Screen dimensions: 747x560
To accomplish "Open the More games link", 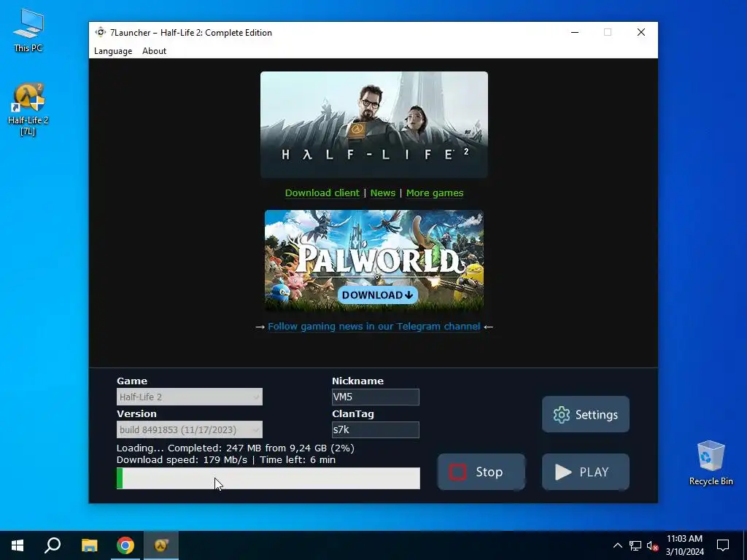I will tap(435, 192).
